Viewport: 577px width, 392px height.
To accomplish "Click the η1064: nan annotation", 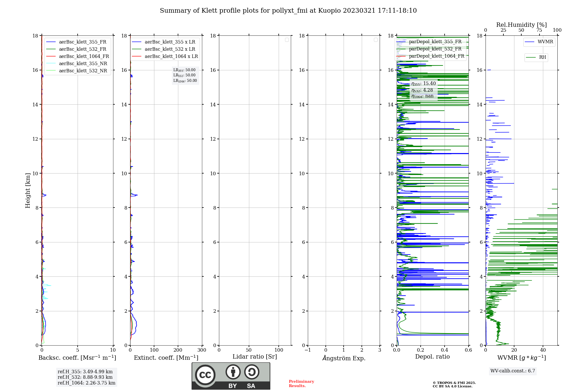I will (422, 96).
